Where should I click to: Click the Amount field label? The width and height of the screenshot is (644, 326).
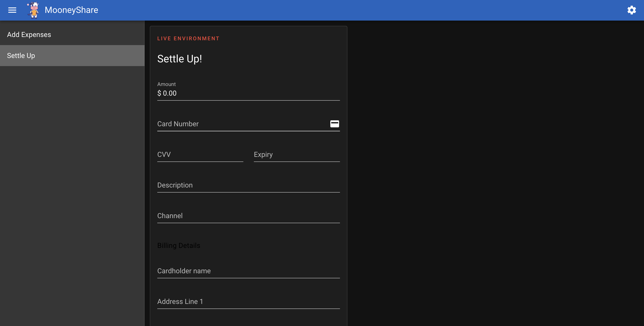coord(166,84)
